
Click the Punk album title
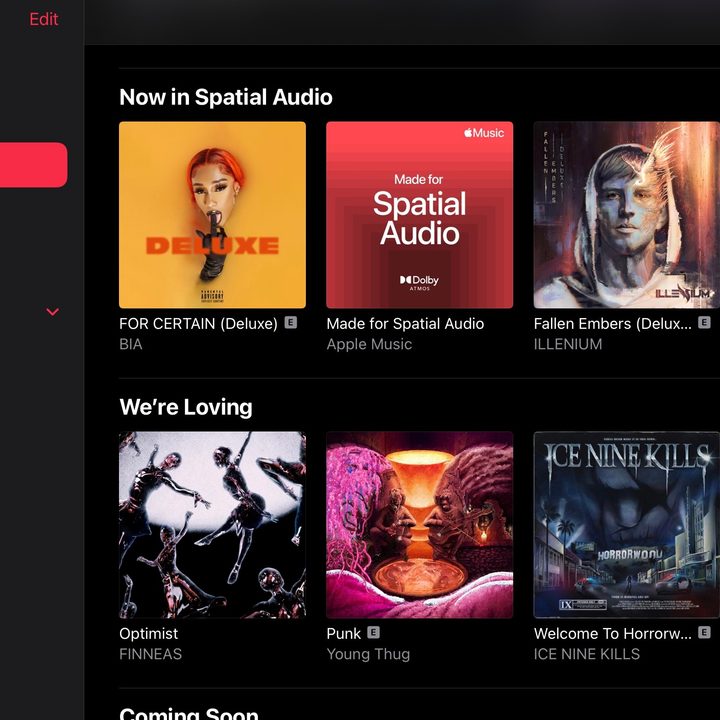[x=343, y=634]
